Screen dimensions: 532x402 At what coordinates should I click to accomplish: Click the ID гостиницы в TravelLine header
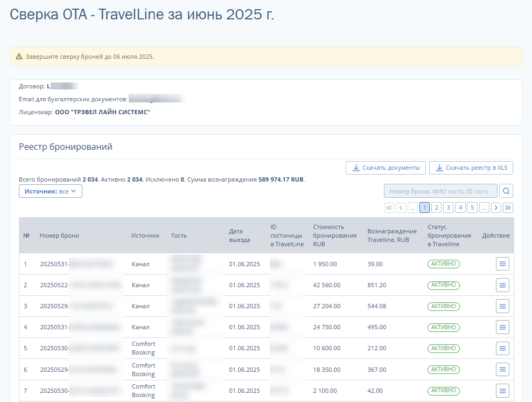pyautogui.click(x=287, y=235)
